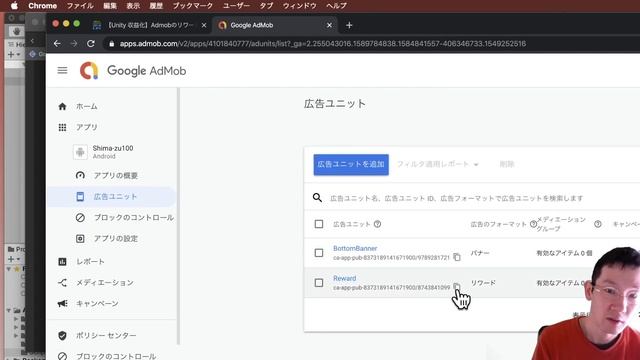Image resolution: width=640 pixels, height=360 pixels.
Task: Open the キャンペーン section
Action: 97,303
